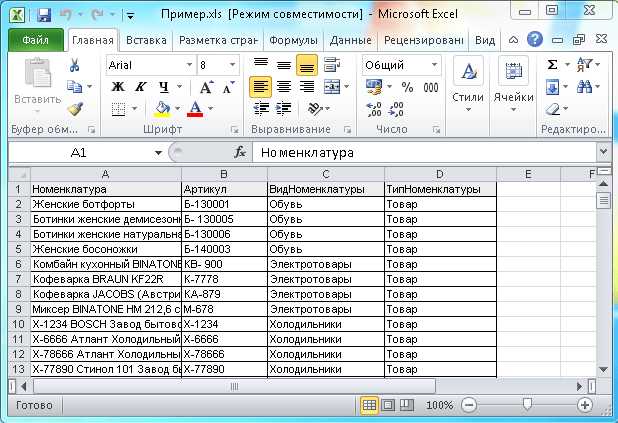Switch to the Формулы tab

click(x=293, y=41)
